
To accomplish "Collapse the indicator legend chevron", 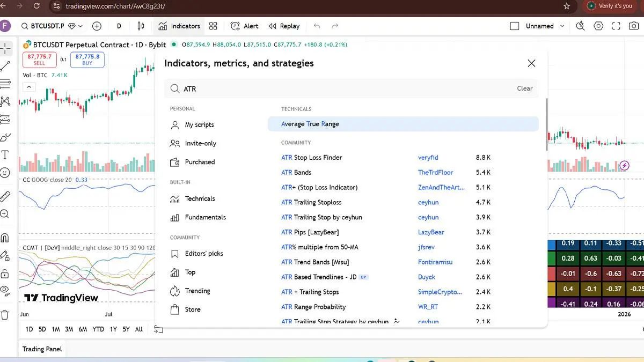I will point(28,87).
